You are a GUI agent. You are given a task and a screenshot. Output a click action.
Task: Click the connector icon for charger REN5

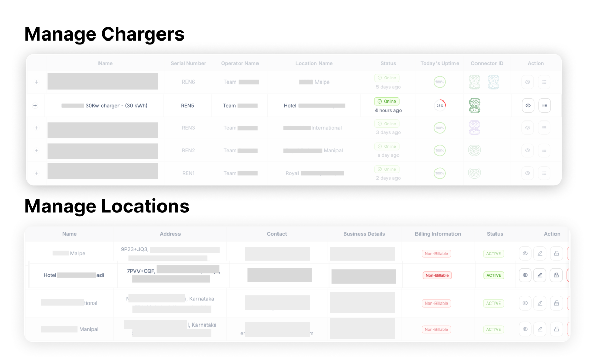[x=474, y=105]
